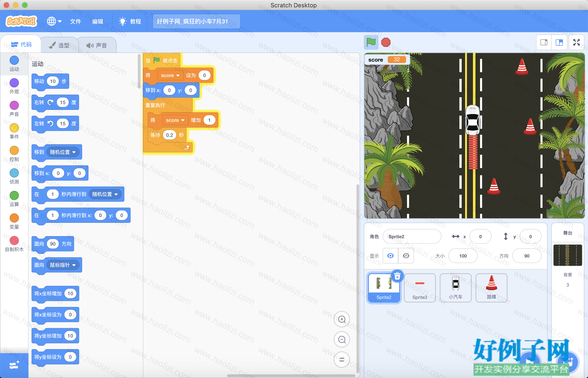Zoom out the code workspace
This screenshot has height=378, width=588.
pos(342,339)
